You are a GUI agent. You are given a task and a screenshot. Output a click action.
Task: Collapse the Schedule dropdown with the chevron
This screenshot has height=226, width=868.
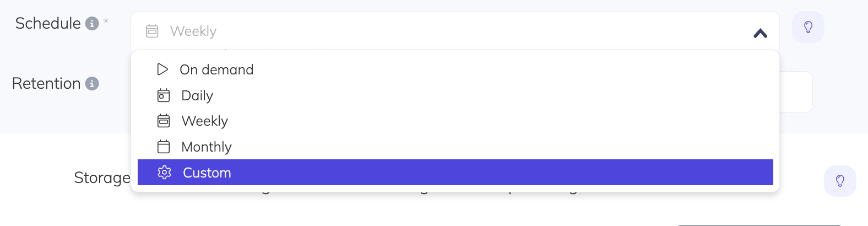click(760, 34)
